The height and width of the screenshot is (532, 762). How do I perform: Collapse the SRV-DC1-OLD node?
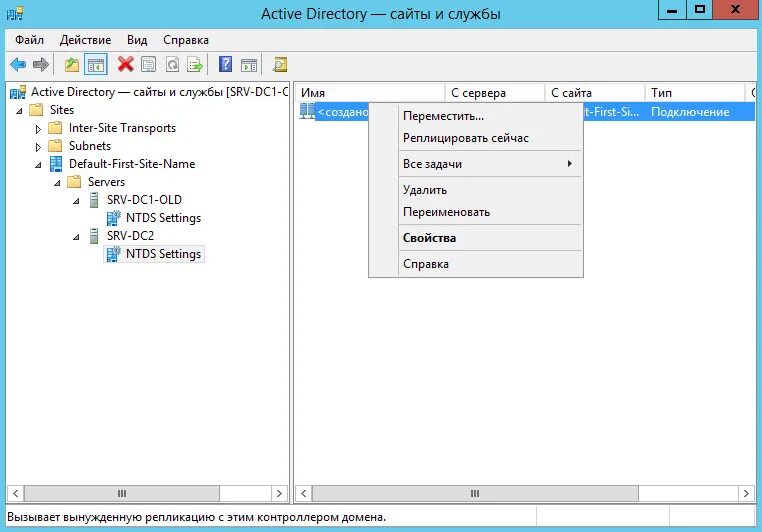point(76,201)
